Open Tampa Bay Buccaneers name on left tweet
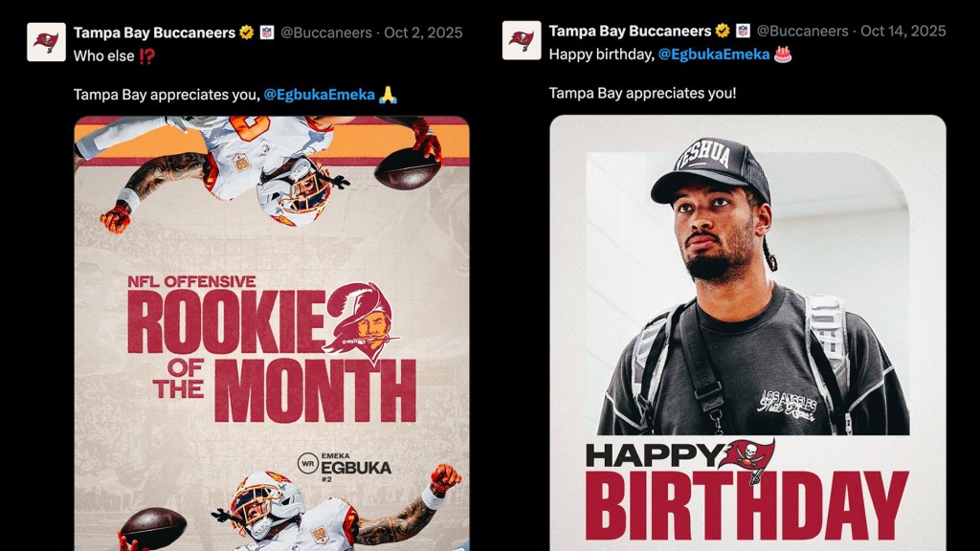980x551 pixels. (154, 33)
